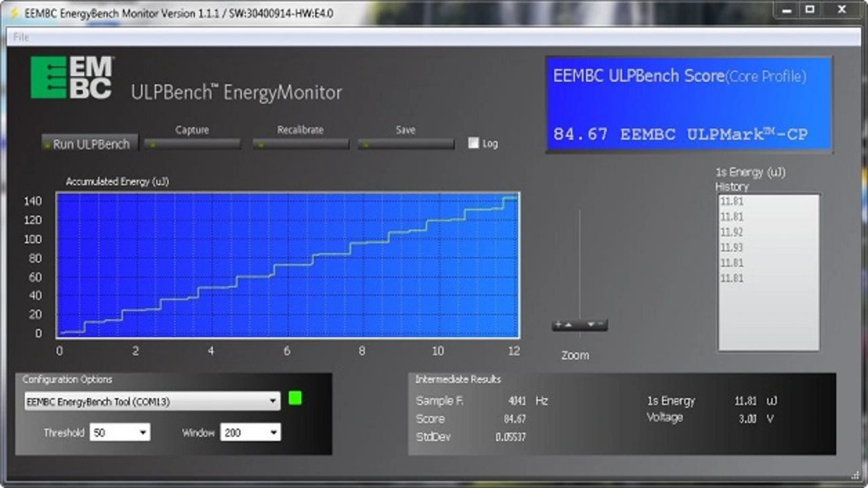Maximize the EnergyBench Monitor window
Viewport: 868px width, 488px height.
809,10
